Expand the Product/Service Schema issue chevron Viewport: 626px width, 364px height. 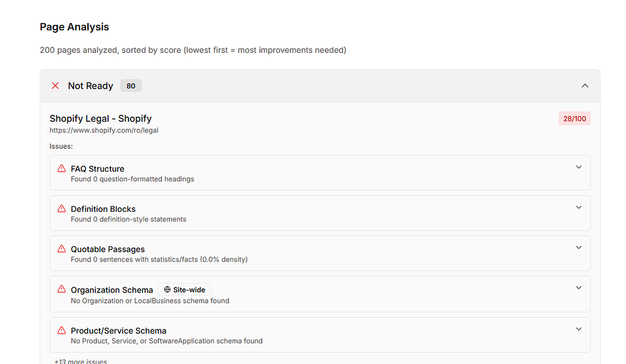pos(579,329)
